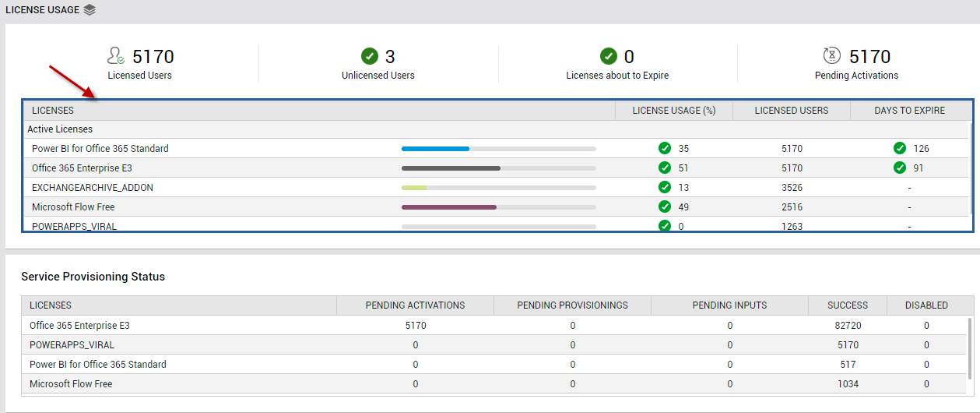Click usage status check for Power BI row
980x413 pixels.
665,148
